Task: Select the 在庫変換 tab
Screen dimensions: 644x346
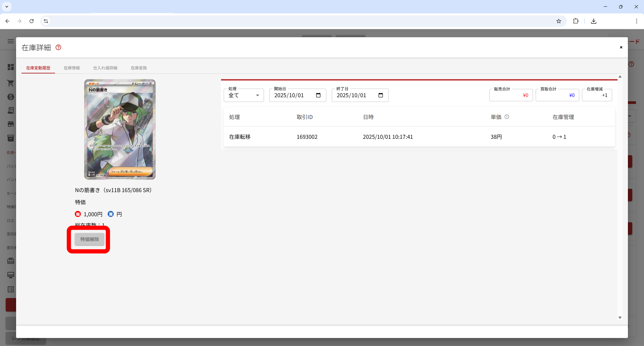Action: [x=139, y=68]
